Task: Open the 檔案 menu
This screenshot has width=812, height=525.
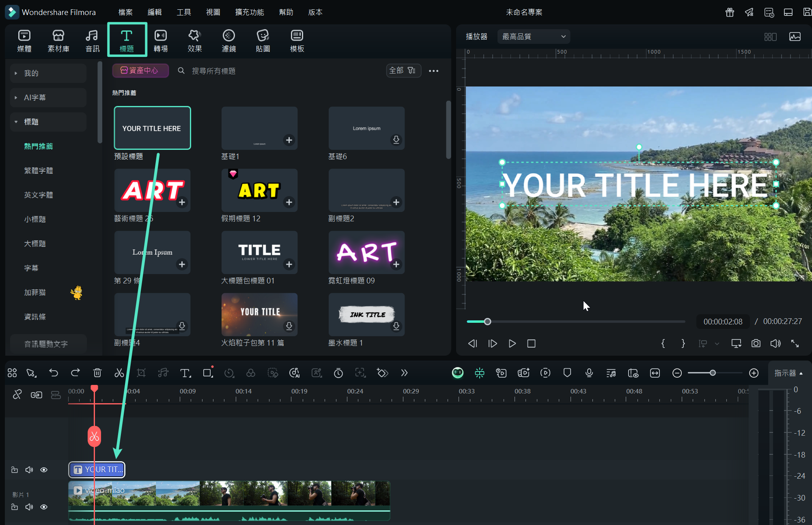Action: point(125,12)
